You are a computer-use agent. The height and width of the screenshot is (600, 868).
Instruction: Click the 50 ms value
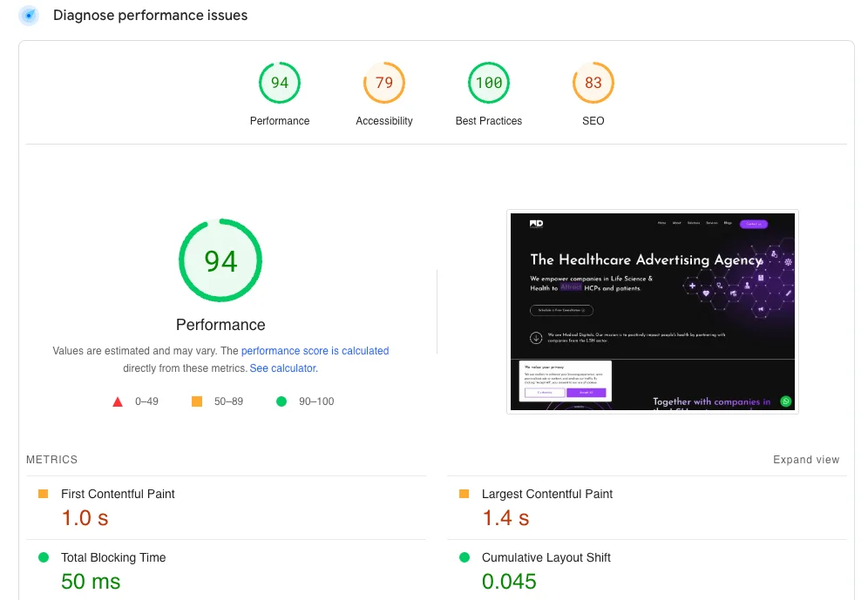pos(91,582)
